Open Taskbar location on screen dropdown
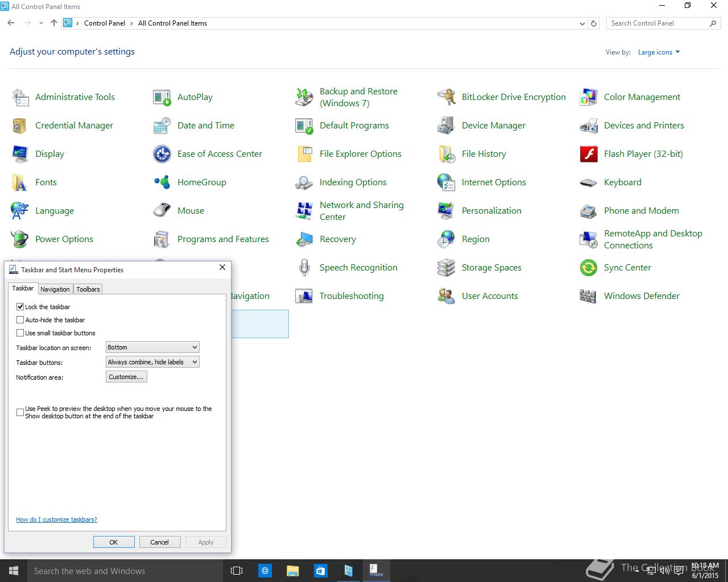This screenshot has width=728, height=582. (152, 347)
